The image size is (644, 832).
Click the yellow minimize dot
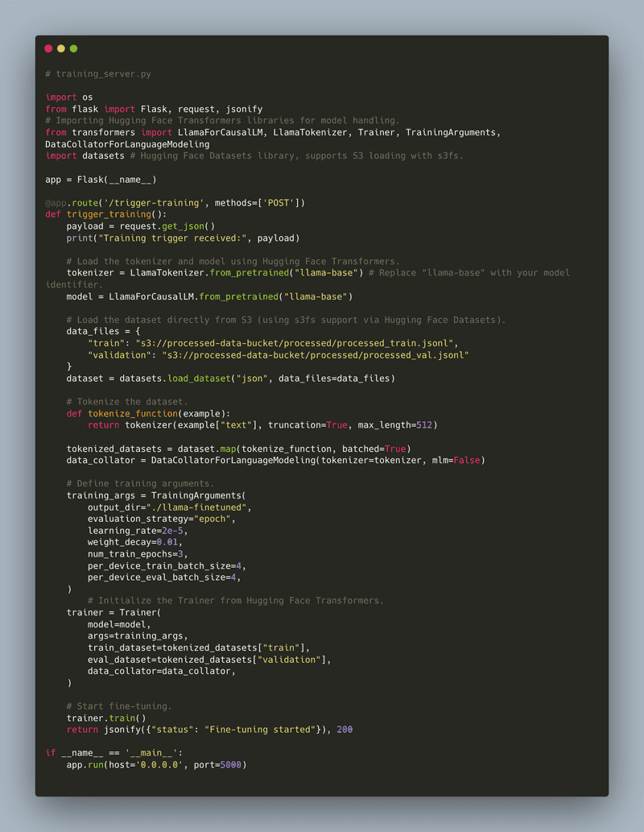[x=61, y=49]
